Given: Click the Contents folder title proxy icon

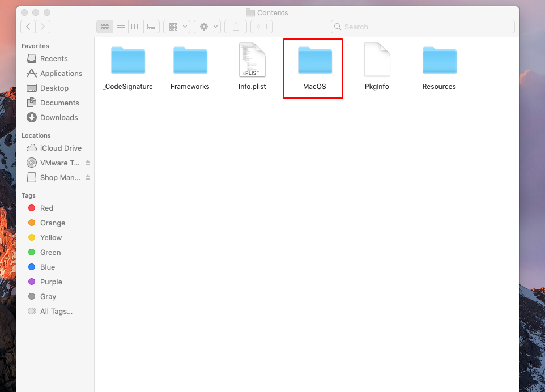Looking at the screenshot, I should tap(250, 13).
